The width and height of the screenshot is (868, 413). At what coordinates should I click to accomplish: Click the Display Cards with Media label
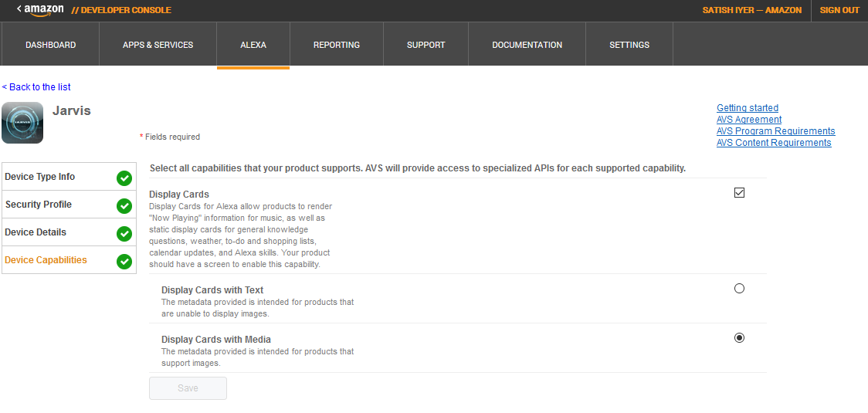(x=216, y=340)
